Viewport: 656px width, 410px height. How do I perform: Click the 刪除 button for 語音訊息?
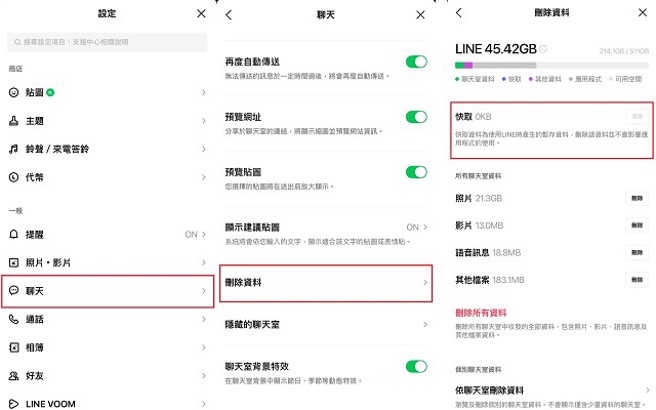point(637,253)
